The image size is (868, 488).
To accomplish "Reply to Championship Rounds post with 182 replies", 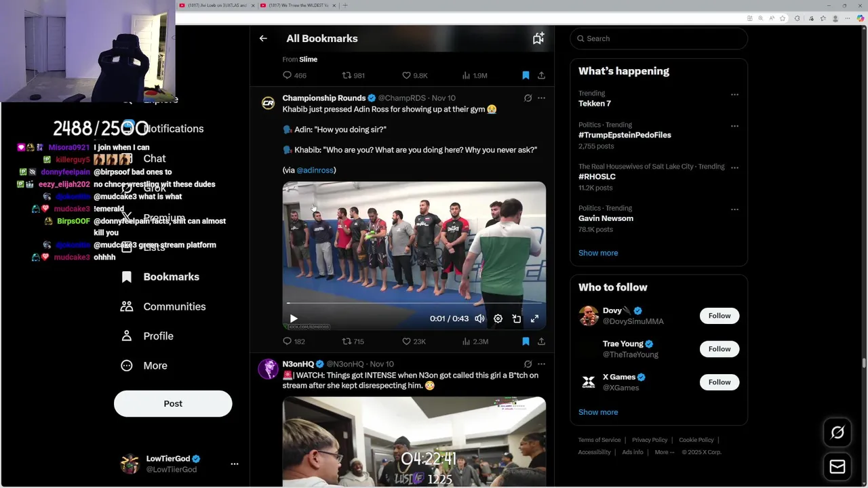I will [x=294, y=342].
